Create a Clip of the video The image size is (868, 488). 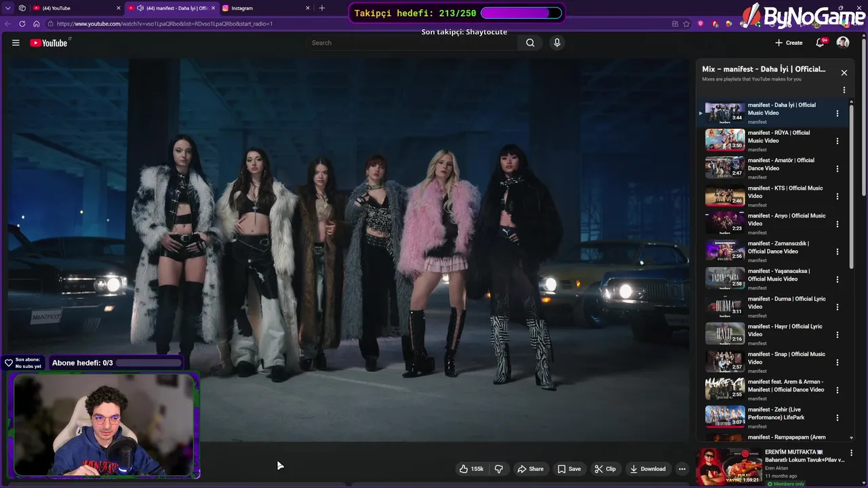pos(605,469)
